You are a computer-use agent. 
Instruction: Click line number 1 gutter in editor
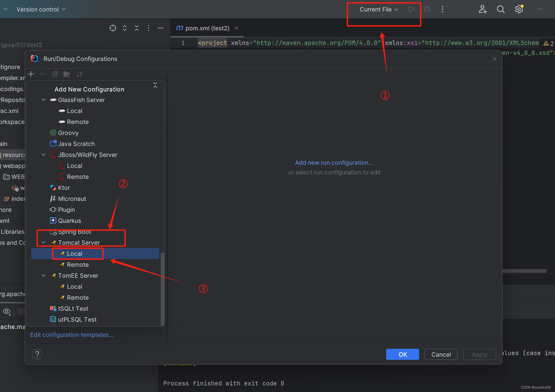click(183, 43)
